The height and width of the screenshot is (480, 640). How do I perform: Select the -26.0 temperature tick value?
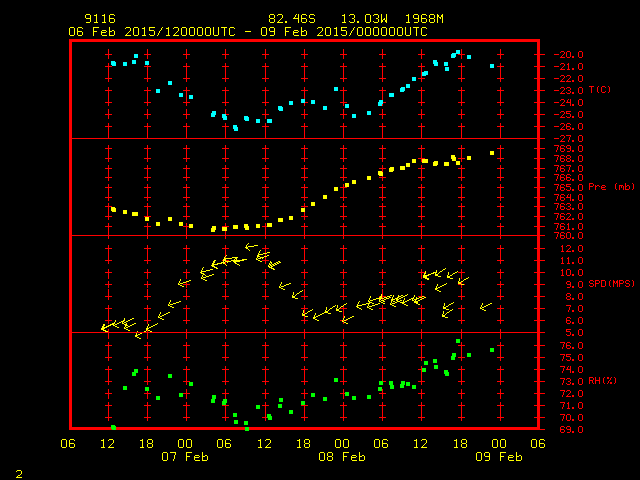click(x=568, y=127)
